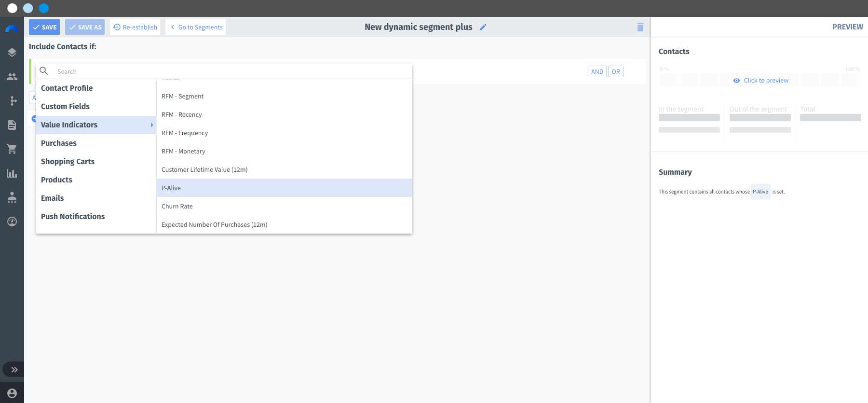Open the document icon in sidebar

[x=12, y=125]
